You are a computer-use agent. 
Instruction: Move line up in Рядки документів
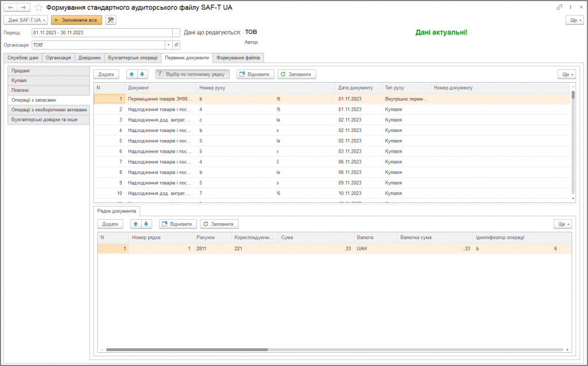click(136, 224)
